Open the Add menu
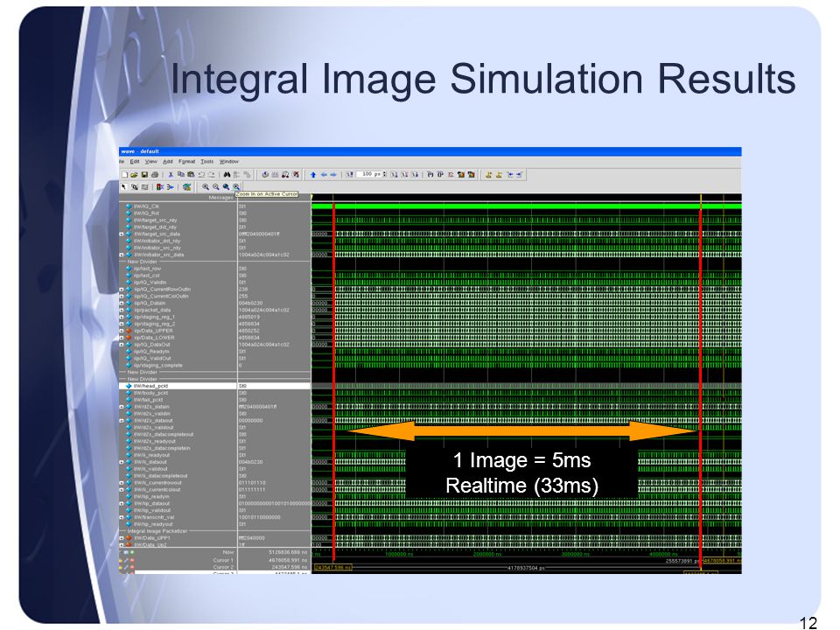This screenshot has width=840, height=630. tap(168, 161)
